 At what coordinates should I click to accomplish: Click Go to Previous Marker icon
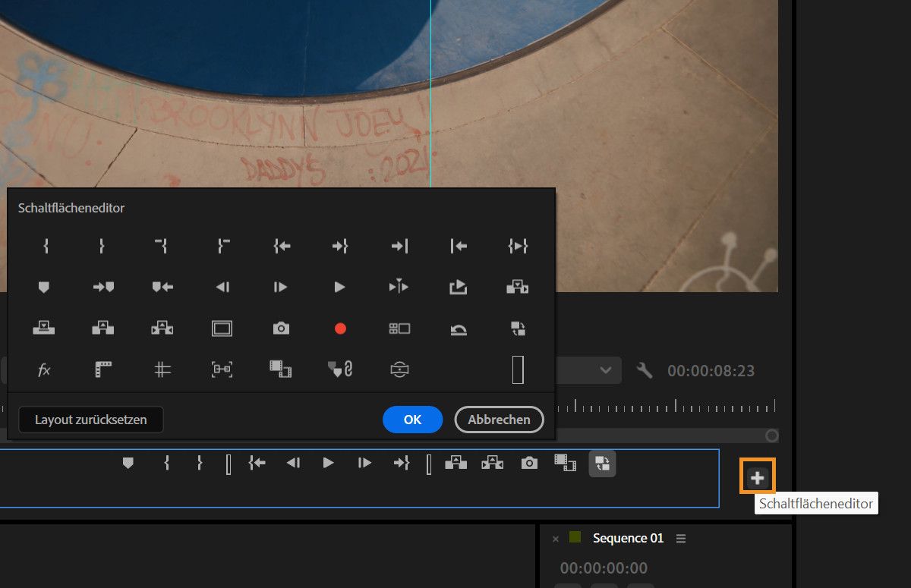162,287
